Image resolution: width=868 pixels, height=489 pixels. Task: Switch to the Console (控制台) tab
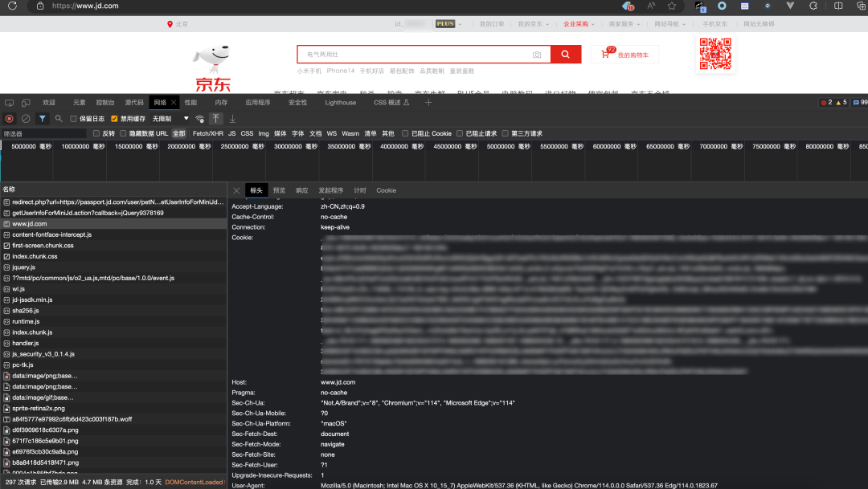105,102
